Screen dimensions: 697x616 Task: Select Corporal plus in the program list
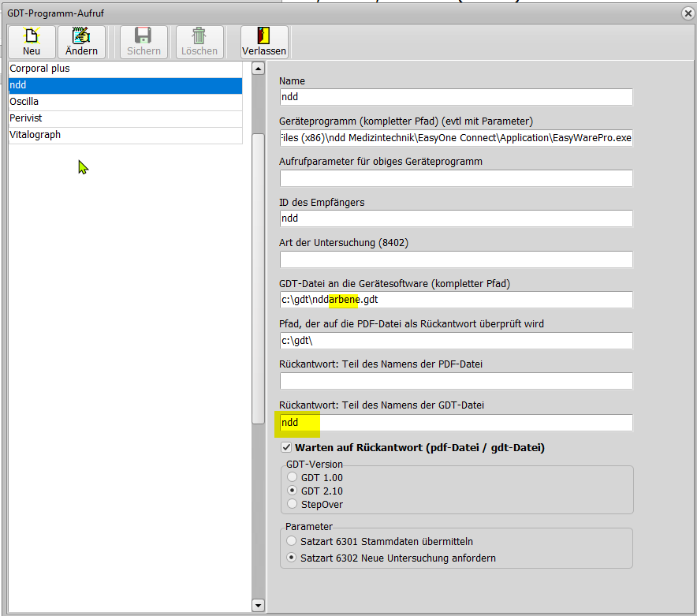[x=125, y=69]
